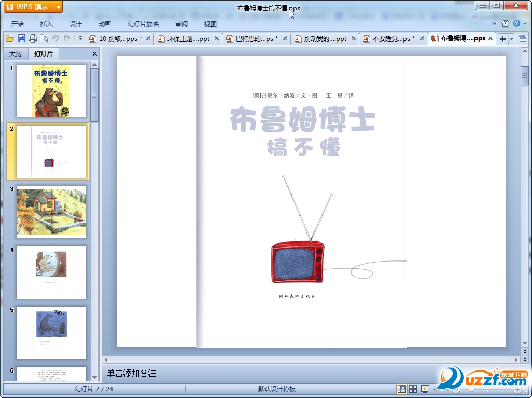Image resolution: width=532 pixels, height=398 pixels.
Task: Close the 环保主题....ppt tab
Action: (x=216, y=39)
